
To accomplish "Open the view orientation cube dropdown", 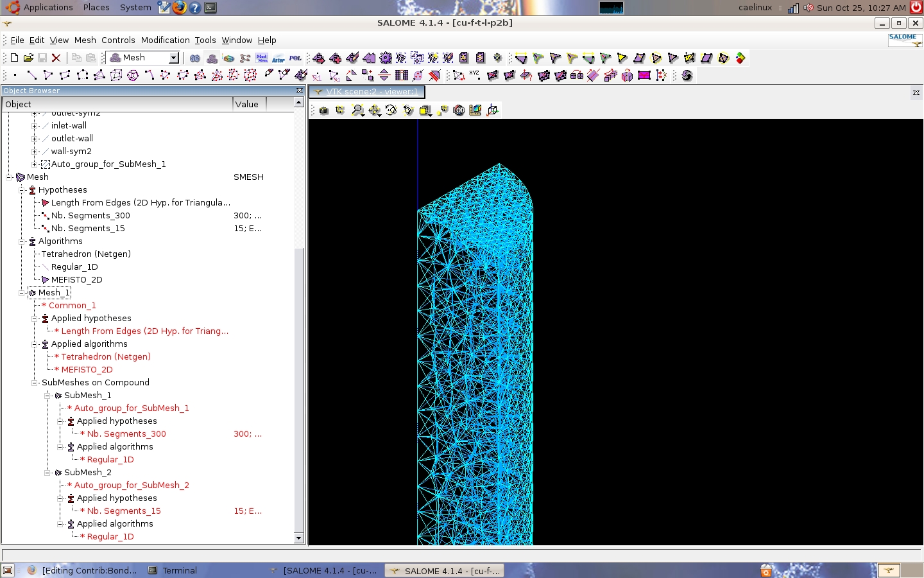I will (430, 114).
